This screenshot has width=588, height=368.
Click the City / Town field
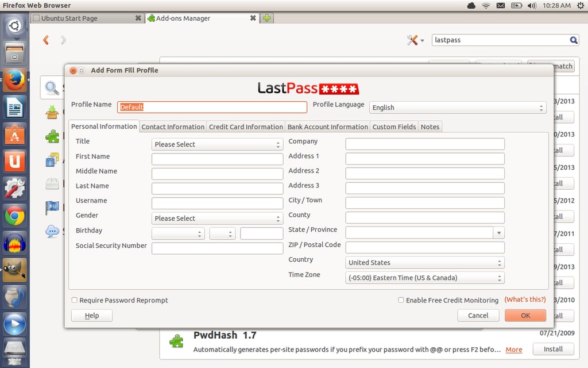coord(425,203)
